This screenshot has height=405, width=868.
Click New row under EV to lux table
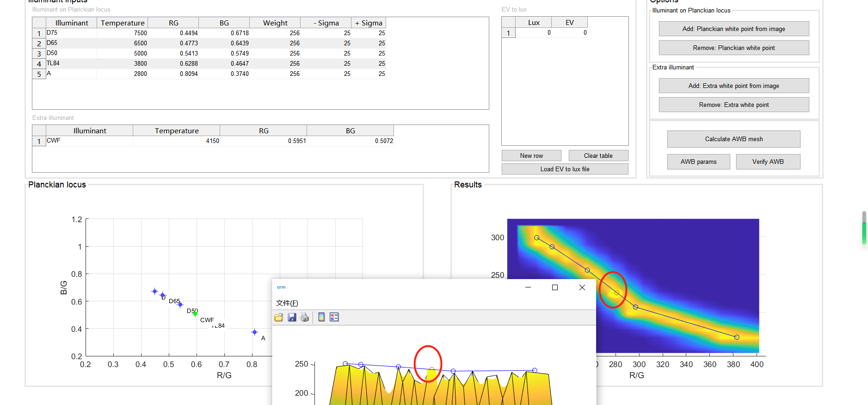[x=531, y=156]
